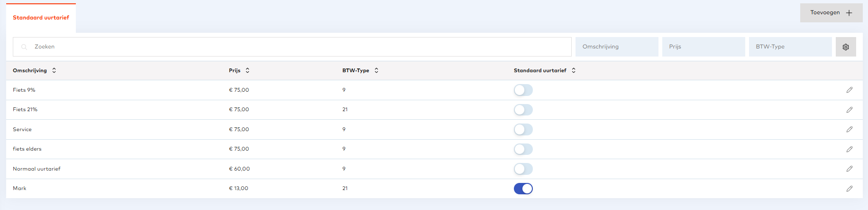The image size is (868, 210).
Task: Click the pencil icon for Mark
Action: [850, 189]
